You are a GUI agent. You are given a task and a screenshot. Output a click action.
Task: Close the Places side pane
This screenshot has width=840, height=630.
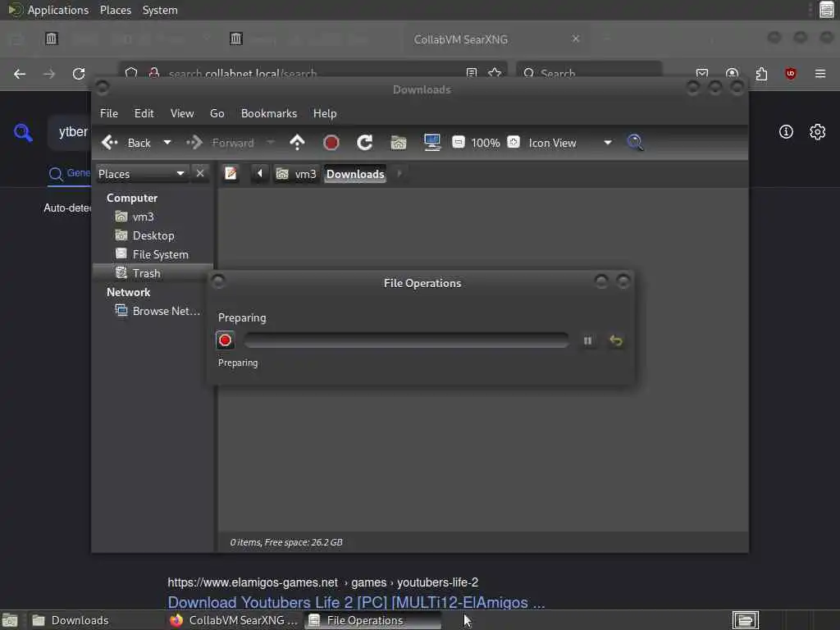click(200, 174)
